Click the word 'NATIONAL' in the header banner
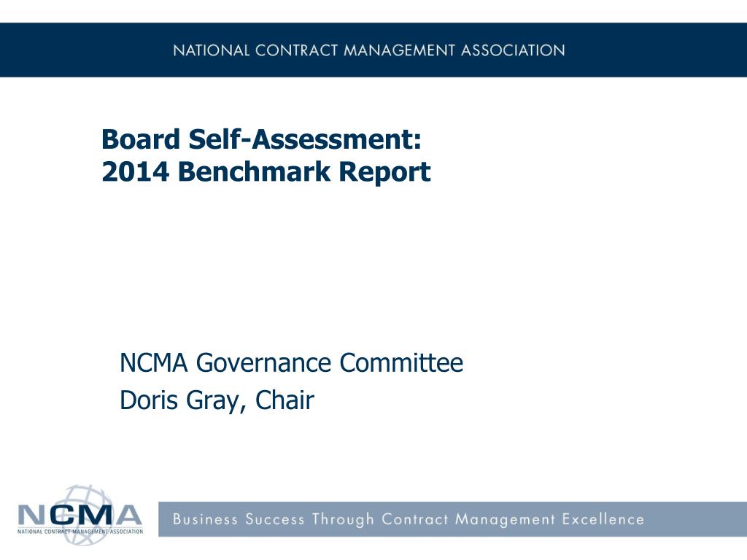 tap(211, 50)
